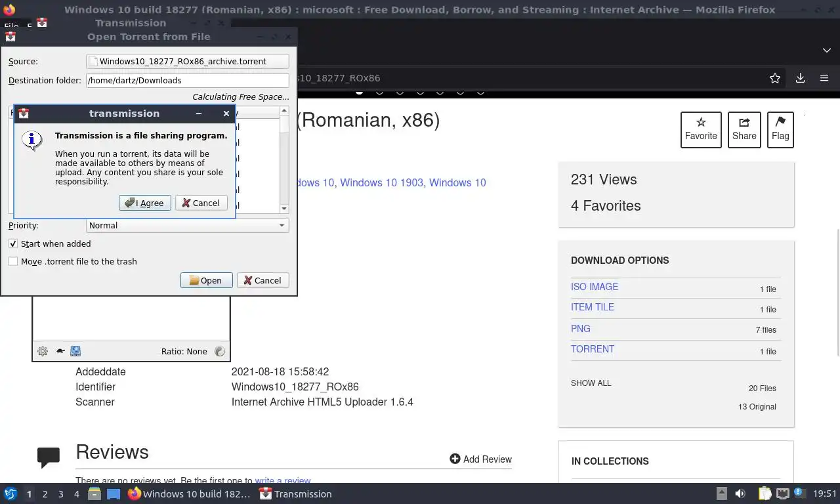Image resolution: width=840 pixels, height=504 pixels.
Task: Choose the Source torrent file button
Action: [x=188, y=61]
